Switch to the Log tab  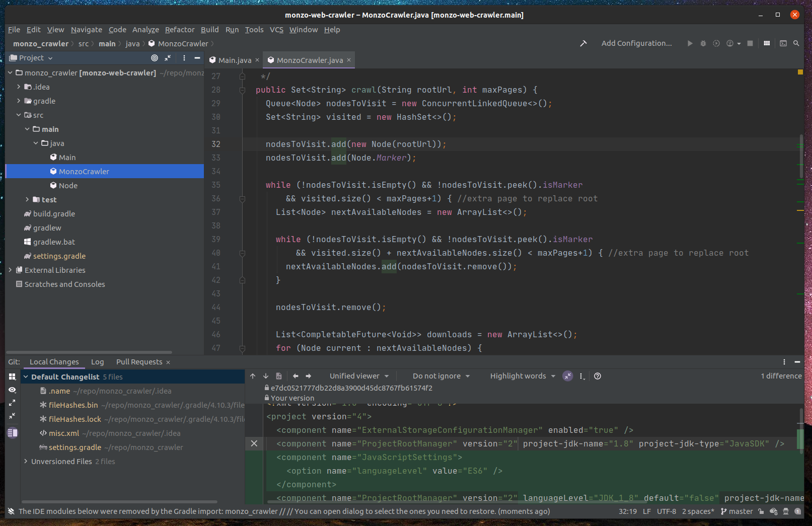click(x=97, y=362)
